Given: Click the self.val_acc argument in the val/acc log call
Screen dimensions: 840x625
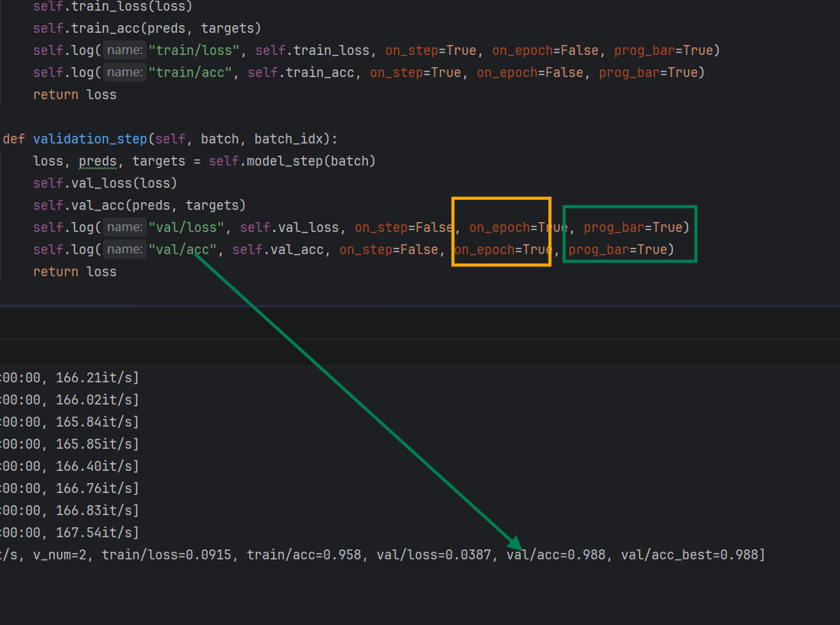Looking at the screenshot, I should [x=278, y=250].
